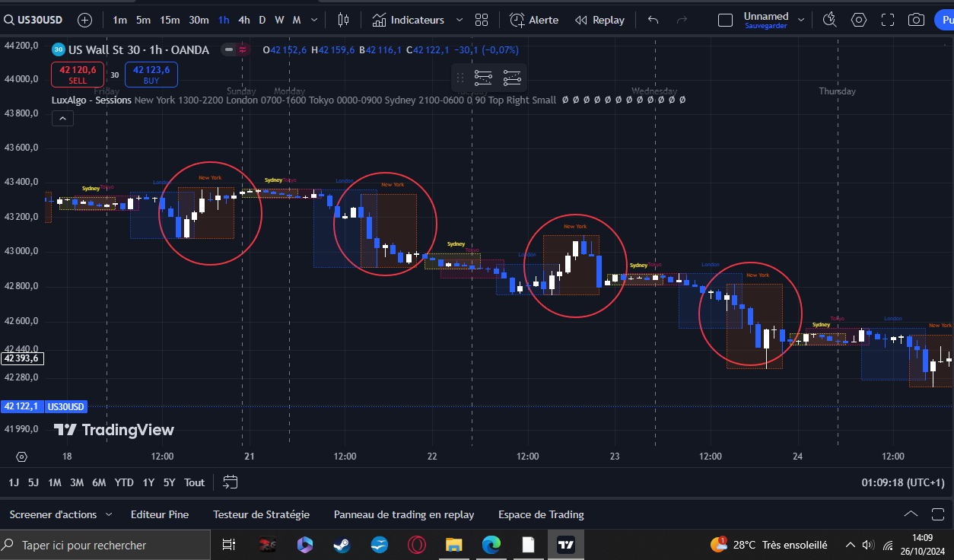
Task: Expand the Unnamed layout dropdown
Action: pyautogui.click(x=803, y=20)
